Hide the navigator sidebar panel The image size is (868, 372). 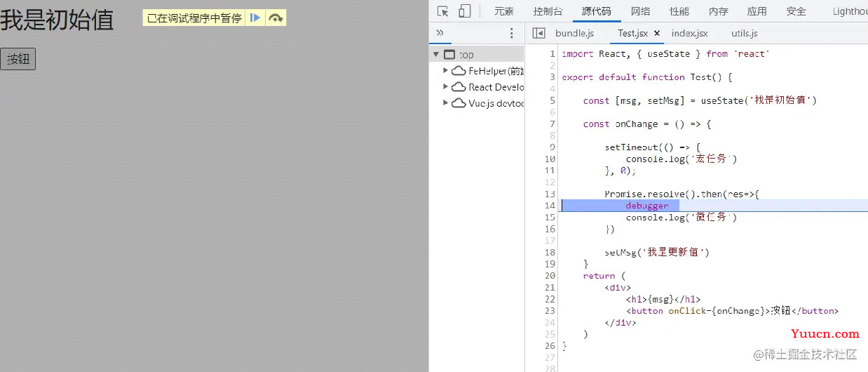(538, 33)
